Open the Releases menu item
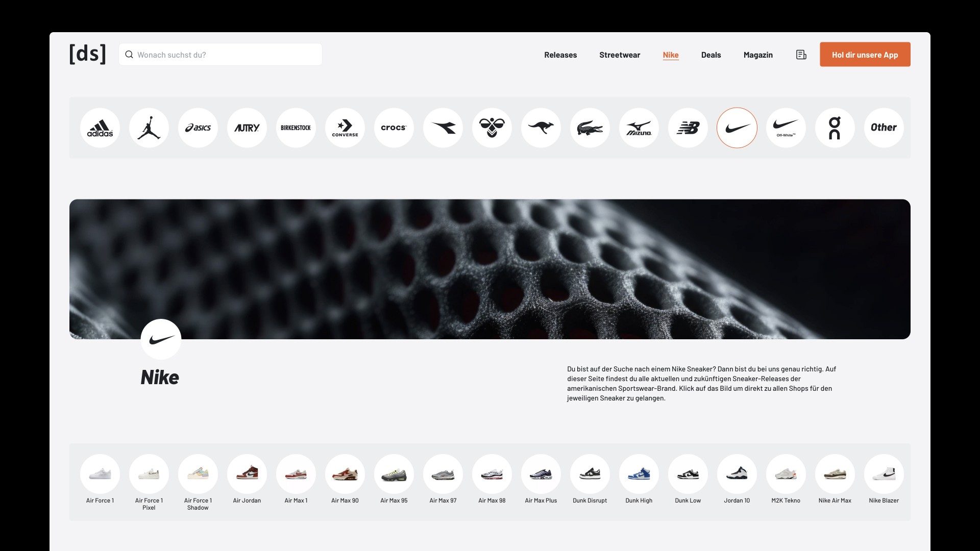The width and height of the screenshot is (980, 551). (x=560, y=55)
